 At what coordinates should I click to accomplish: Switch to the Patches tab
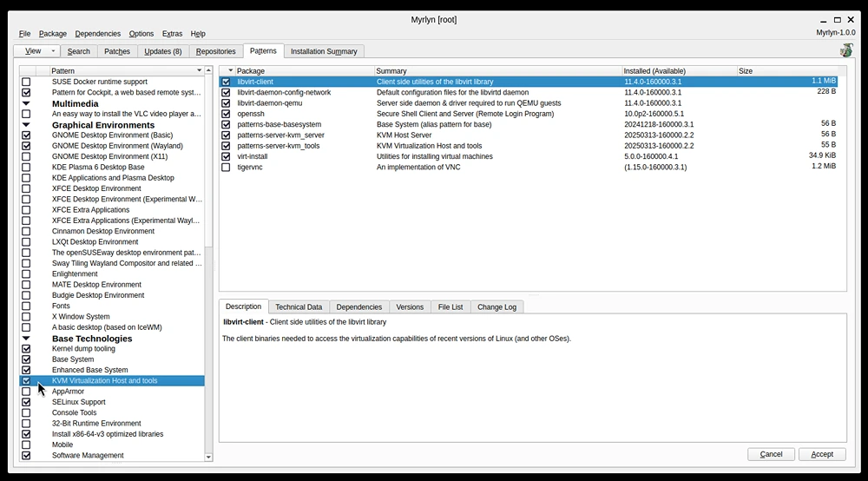point(117,51)
